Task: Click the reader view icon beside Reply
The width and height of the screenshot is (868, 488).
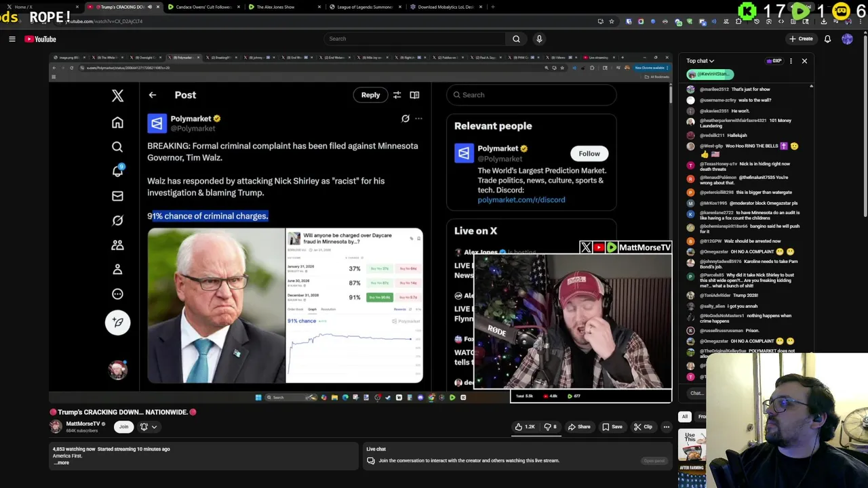Action: pyautogui.click(x=414, y=95)
